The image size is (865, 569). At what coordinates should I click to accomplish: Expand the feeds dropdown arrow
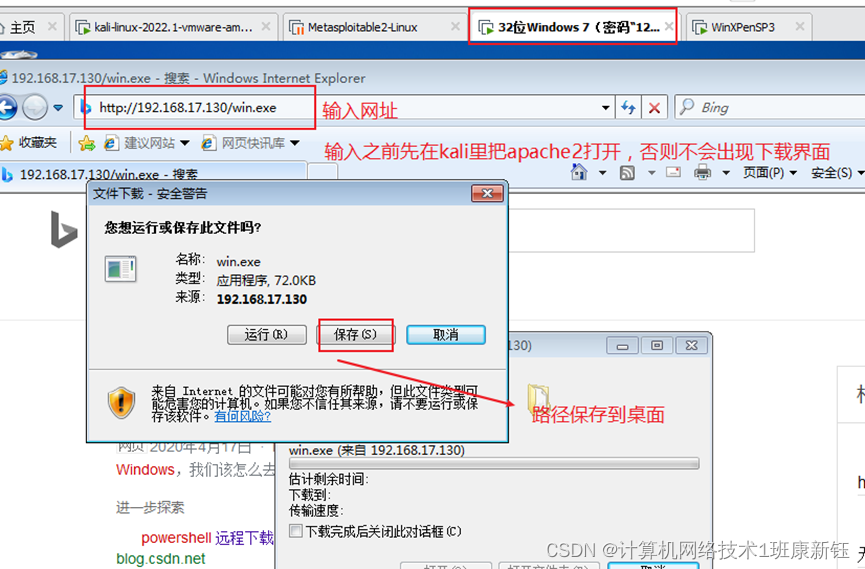(x=652, y=173)
